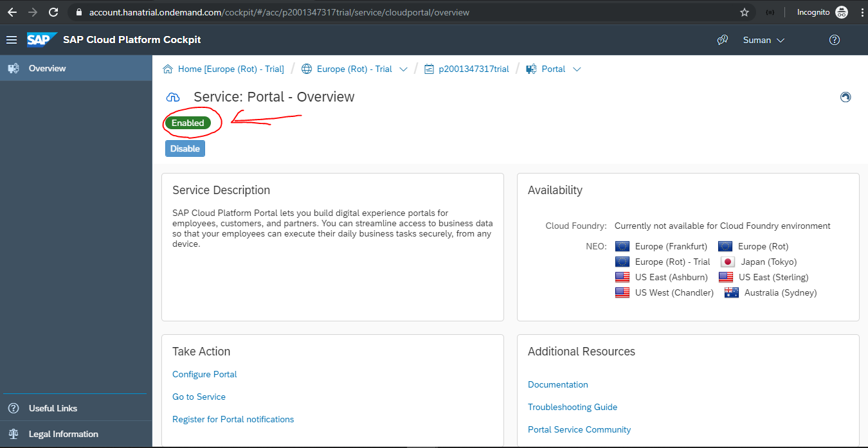Click the browser forward arrow
The height and width of the screenshot is (448, 868).
tap(33, 12)
